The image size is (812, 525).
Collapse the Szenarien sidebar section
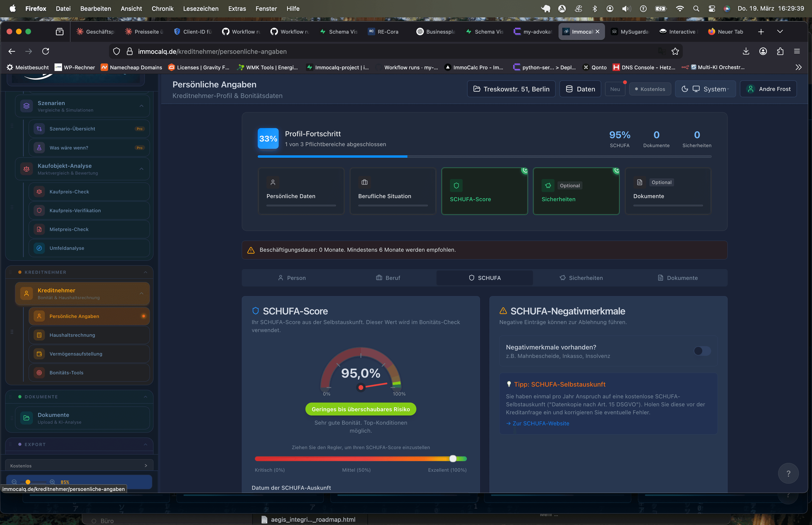pyautogui.click(x=141, y=106)
